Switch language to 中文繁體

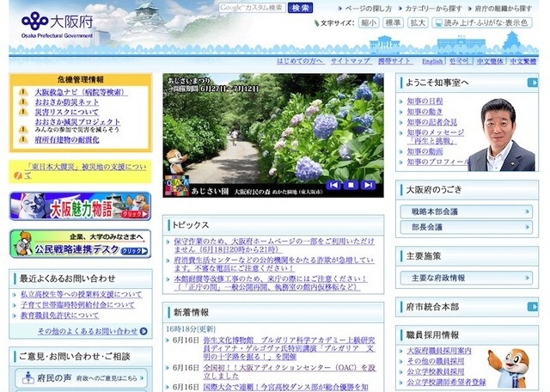coord(523,61)
